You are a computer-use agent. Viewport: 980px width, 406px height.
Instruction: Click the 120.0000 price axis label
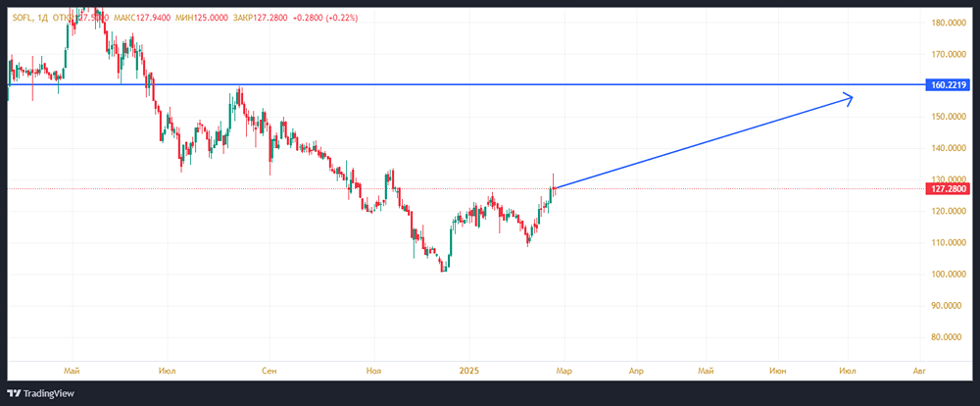[950, 212]
